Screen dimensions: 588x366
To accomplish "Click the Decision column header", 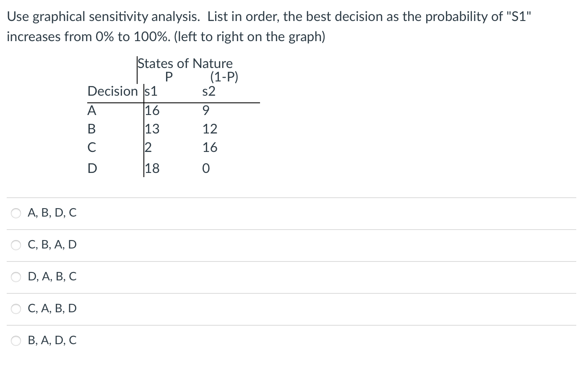I will click(112, 91).
